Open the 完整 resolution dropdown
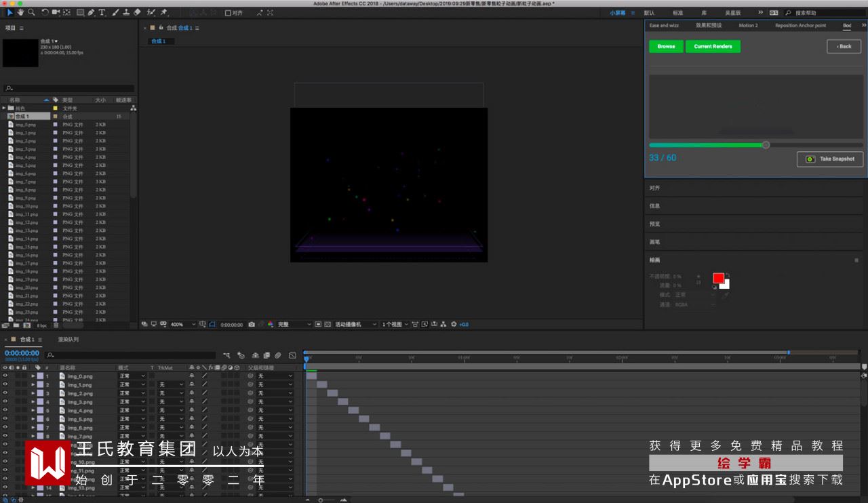The height and width of the screenshot is (503, 868). tap(294, 325)
